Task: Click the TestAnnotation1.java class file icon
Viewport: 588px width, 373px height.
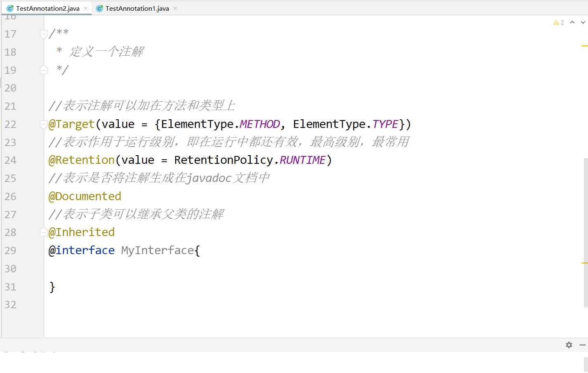Action: pos(99,8)
